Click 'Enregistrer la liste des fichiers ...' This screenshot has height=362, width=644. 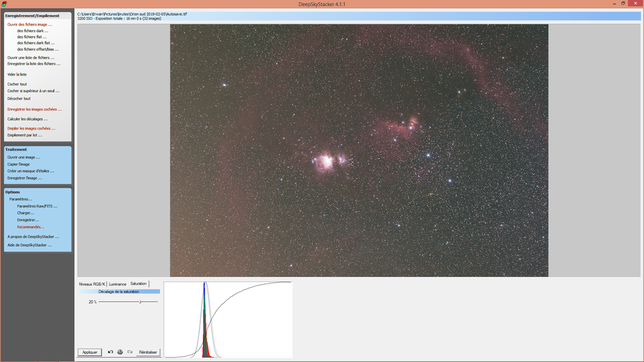click(x=33, y=64)
